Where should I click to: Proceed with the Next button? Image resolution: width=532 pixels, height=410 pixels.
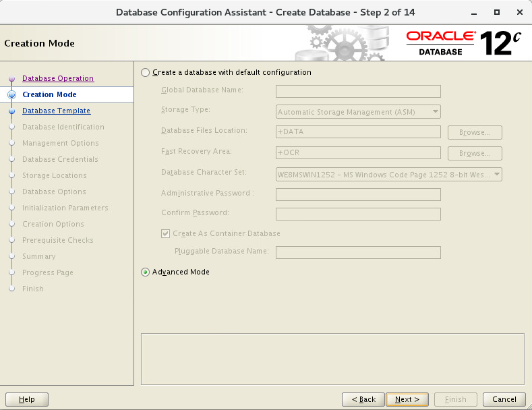tap(407, 399)
